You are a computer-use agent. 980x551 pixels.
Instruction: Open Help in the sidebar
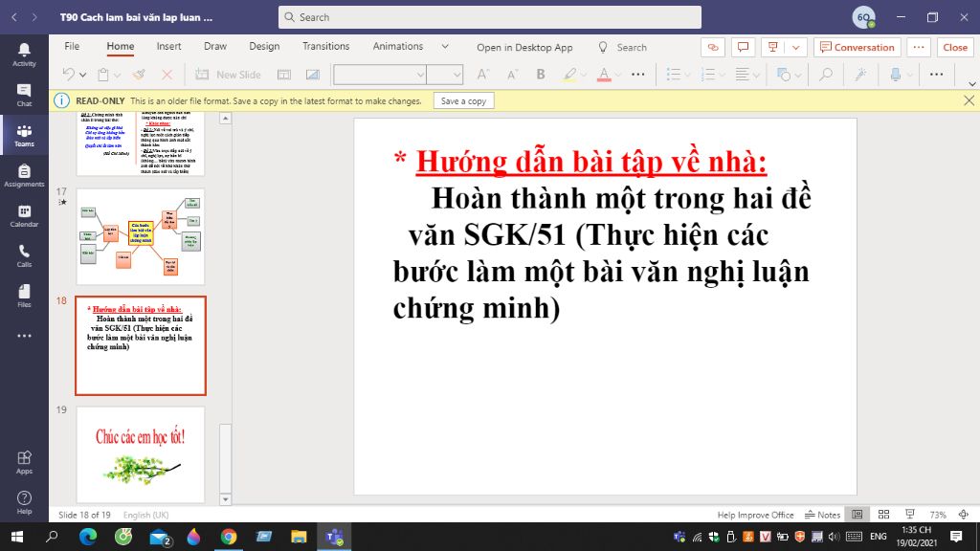pos(24,502)
